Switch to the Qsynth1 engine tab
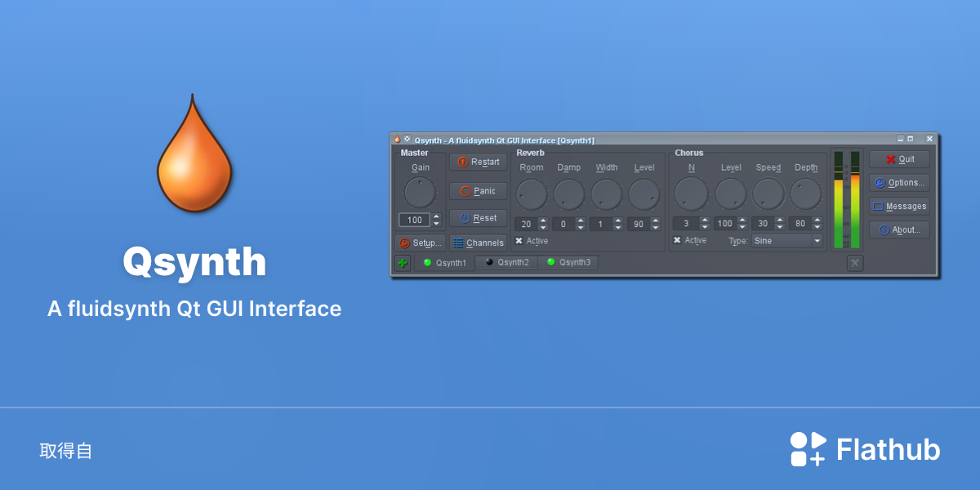 [445, 263]
